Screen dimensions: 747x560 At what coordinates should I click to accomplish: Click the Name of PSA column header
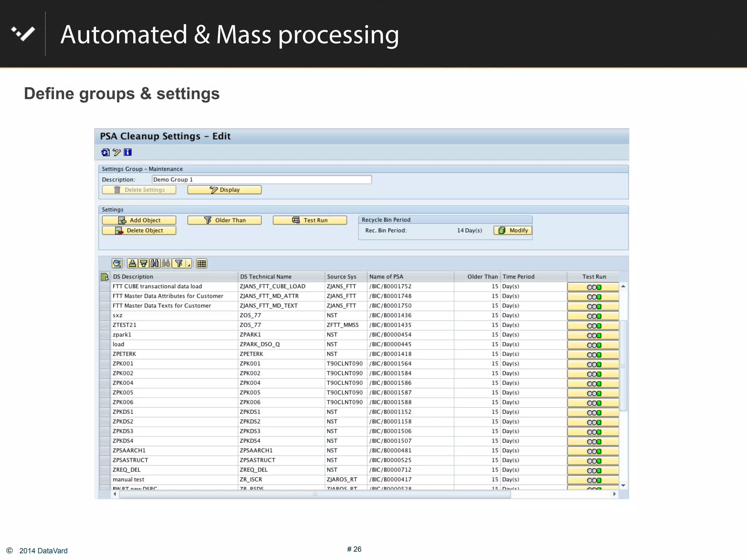[410, 277]
